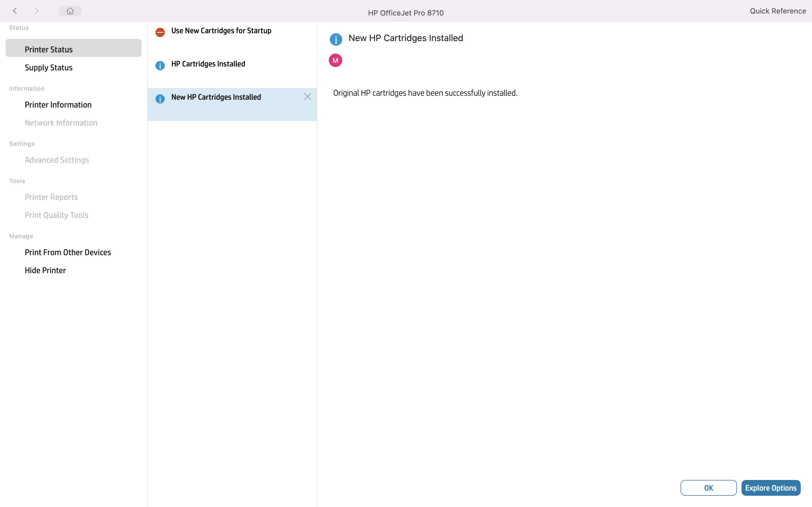Viewport: 812px width, 507px height.
Task: Go to home via house icon
Action: pyautogui.click(x=70, y=11)
